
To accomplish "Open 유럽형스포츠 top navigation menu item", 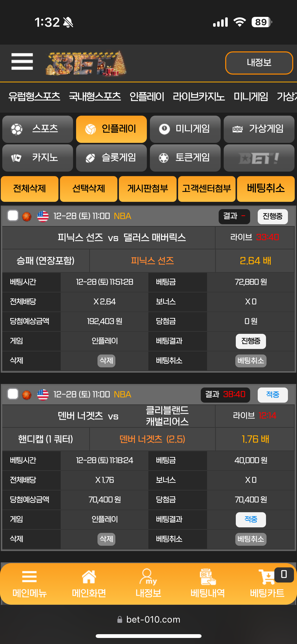I will [x=34, y=97].
